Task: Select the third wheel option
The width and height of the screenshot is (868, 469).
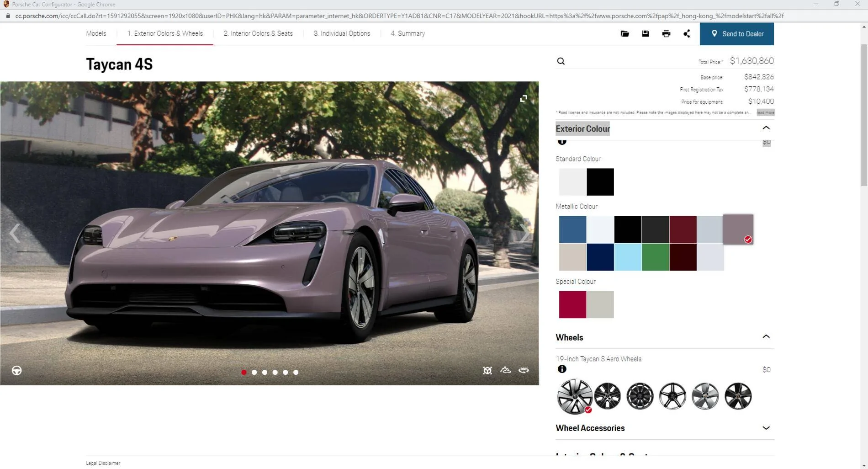Action: point(640,396)
